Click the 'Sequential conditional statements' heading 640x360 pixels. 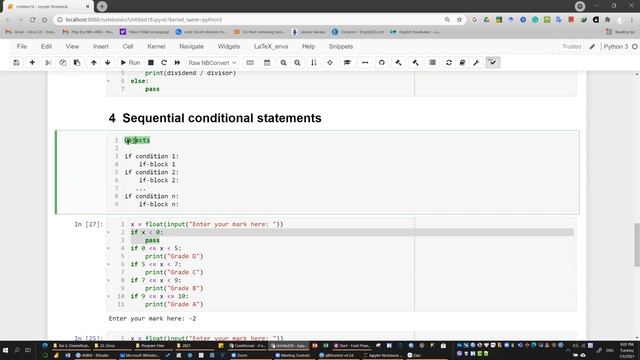(x=222, y=118)
